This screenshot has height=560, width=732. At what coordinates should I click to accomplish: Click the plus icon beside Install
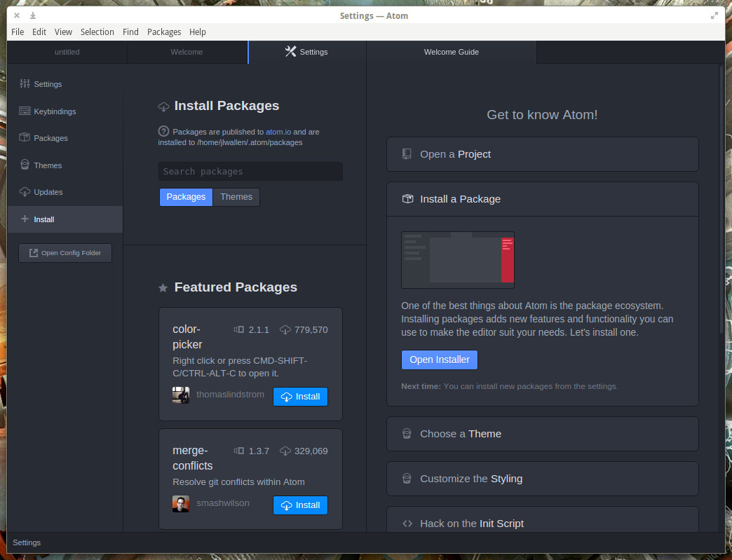pos(25,219)
